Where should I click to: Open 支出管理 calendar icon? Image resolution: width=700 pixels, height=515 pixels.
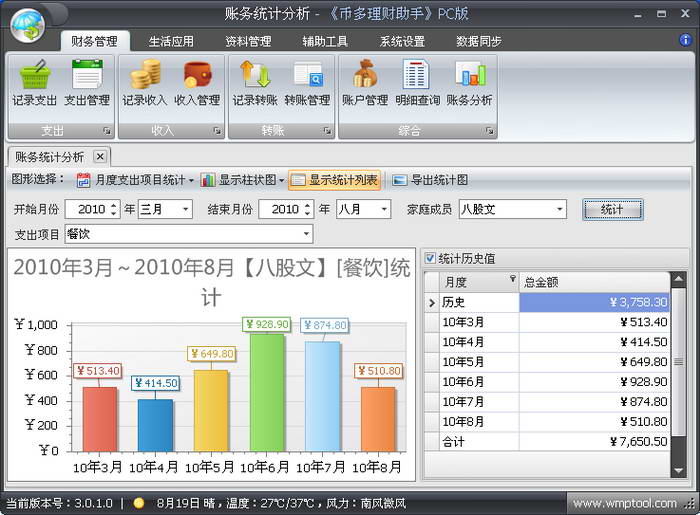click(87, 75)
